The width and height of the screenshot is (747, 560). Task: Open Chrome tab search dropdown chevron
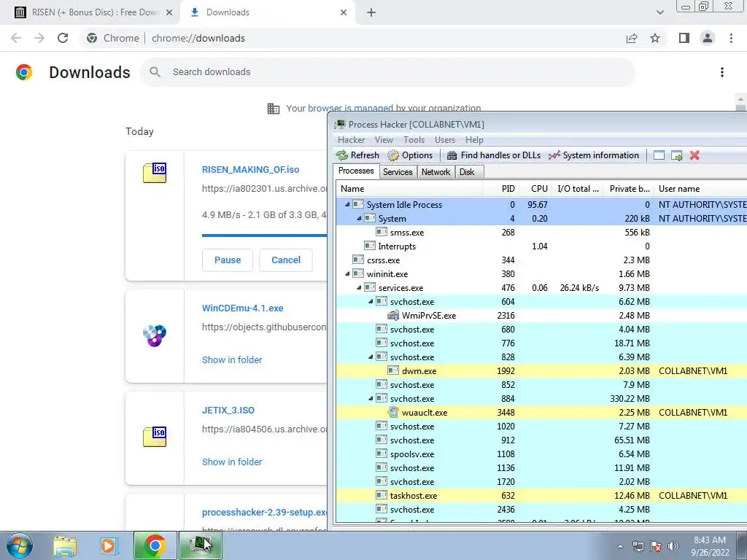click(659, 13)
